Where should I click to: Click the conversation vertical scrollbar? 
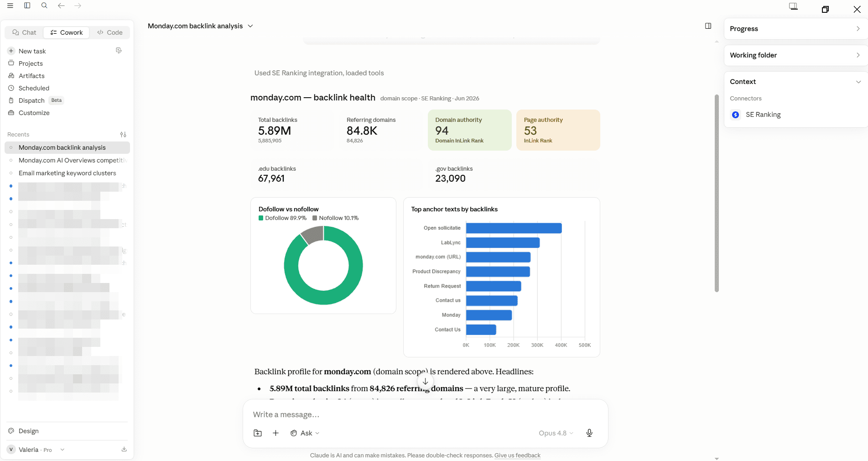pyautogui.click(x=717, y=193)
